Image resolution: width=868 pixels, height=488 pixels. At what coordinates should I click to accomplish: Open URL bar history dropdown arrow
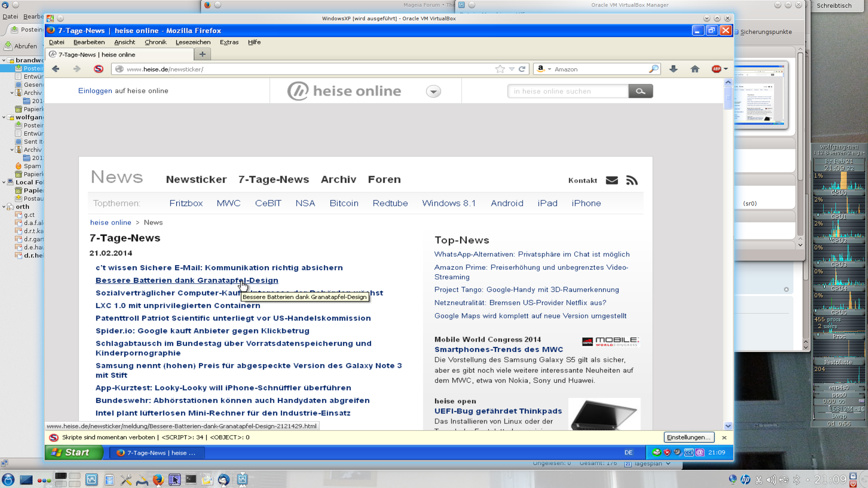(x=512, y=69)
